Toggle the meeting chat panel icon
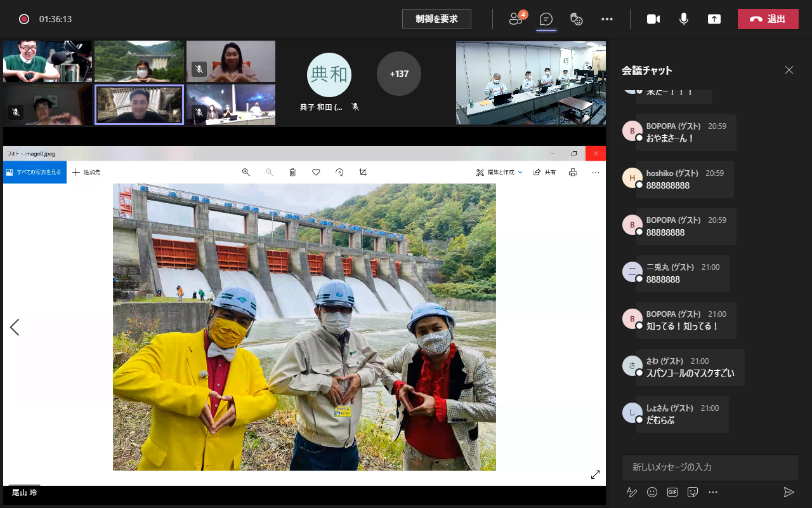812x508 pixels. (x=546, y=19)
